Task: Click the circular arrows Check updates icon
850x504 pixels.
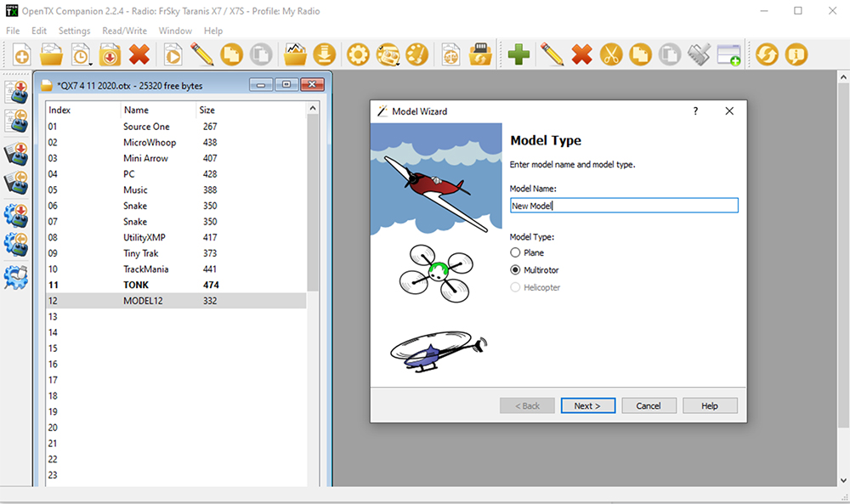Action: (x=767, y=54)
